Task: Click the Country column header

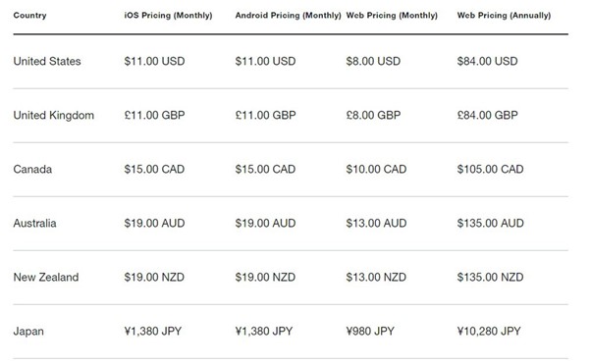Action: coord(29,16)
